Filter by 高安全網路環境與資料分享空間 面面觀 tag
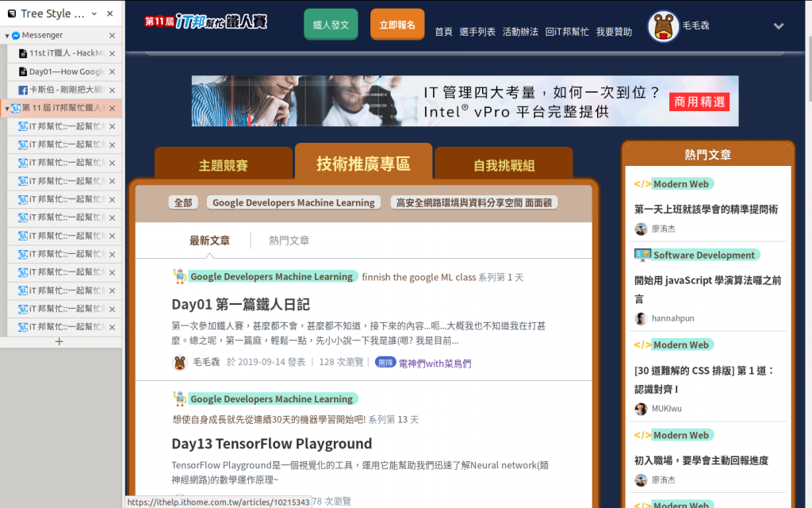The height and width of the screenshot is (508, 812). pos(474,202)
